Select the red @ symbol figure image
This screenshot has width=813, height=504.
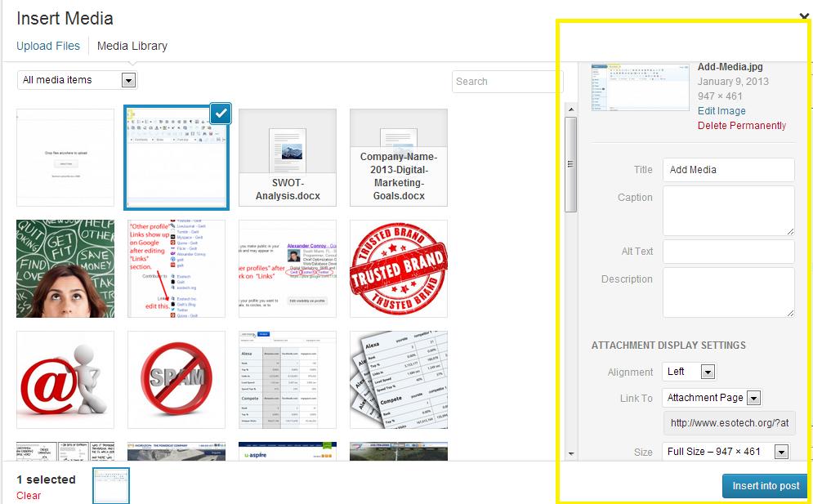pos(65,380)
